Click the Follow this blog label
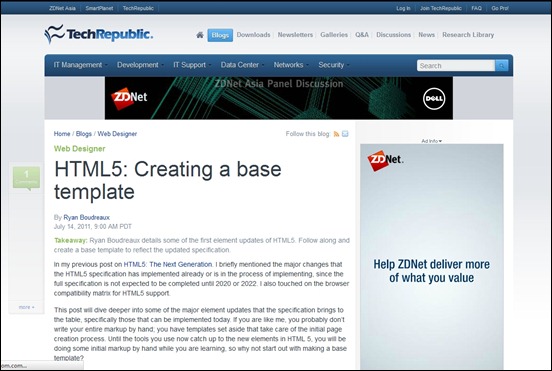The height and width of the screenshot is (371, 552). coord(308,134)
